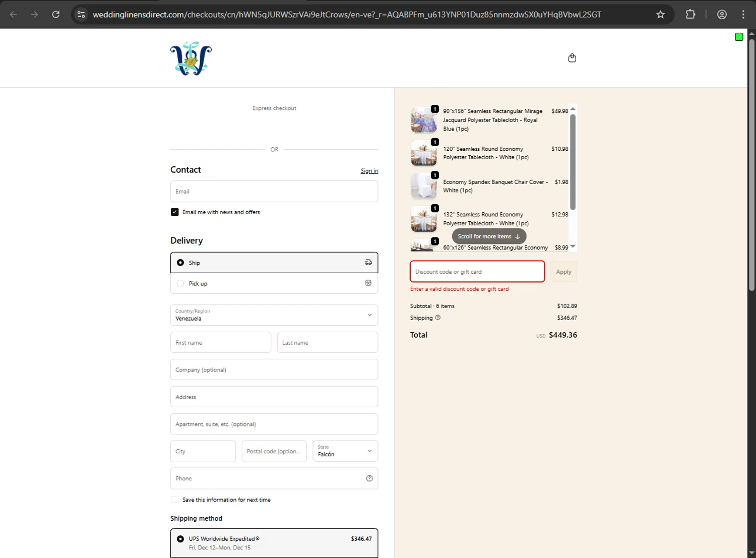Click Scroll for more items button
The width and height of the screenshot is (756, 558).
pyautogui.click(x=489, y=236)
